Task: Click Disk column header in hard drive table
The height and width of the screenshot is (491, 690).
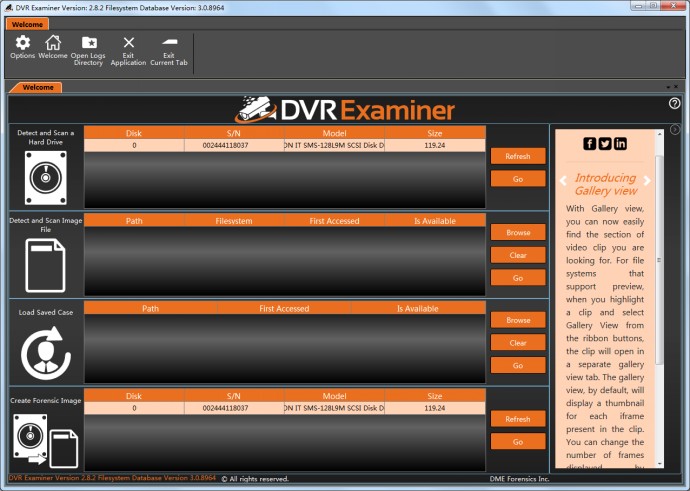Action: [134, 133]
